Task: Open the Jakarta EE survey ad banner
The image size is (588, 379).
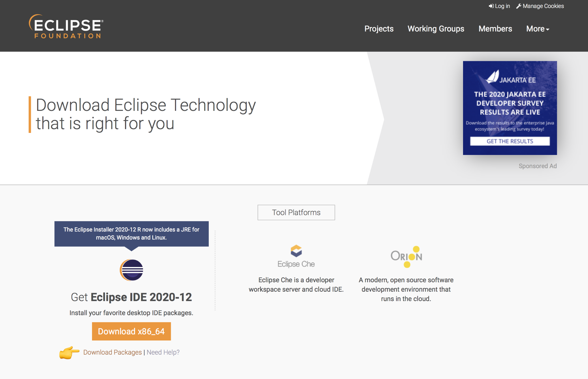Action: [x=510, y=108]
